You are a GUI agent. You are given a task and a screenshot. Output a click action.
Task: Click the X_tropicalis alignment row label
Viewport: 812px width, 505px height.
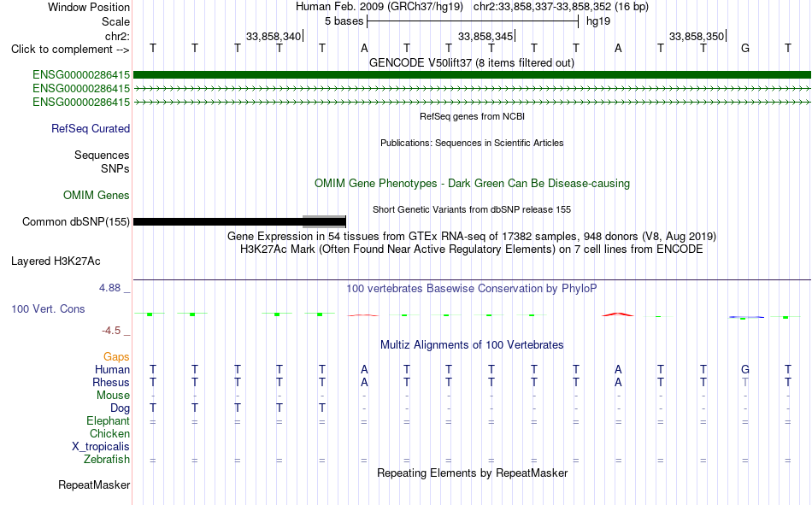[x=101, y=447]
